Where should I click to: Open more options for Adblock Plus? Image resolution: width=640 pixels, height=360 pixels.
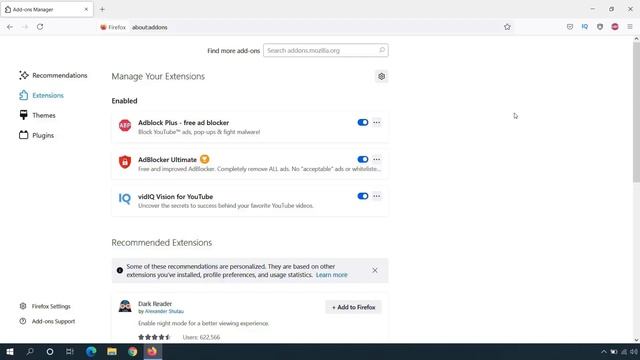click(376, 122)
